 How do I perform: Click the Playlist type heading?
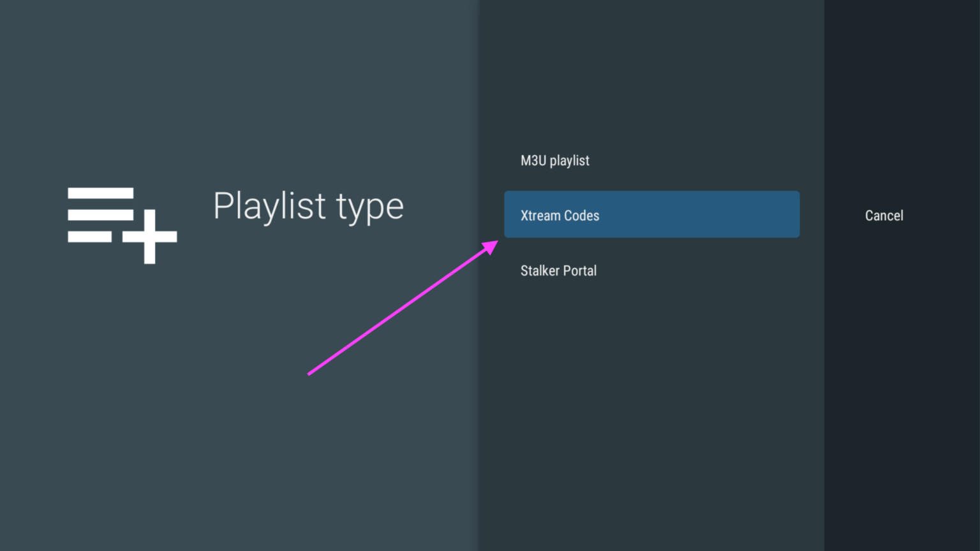(308, 206)
